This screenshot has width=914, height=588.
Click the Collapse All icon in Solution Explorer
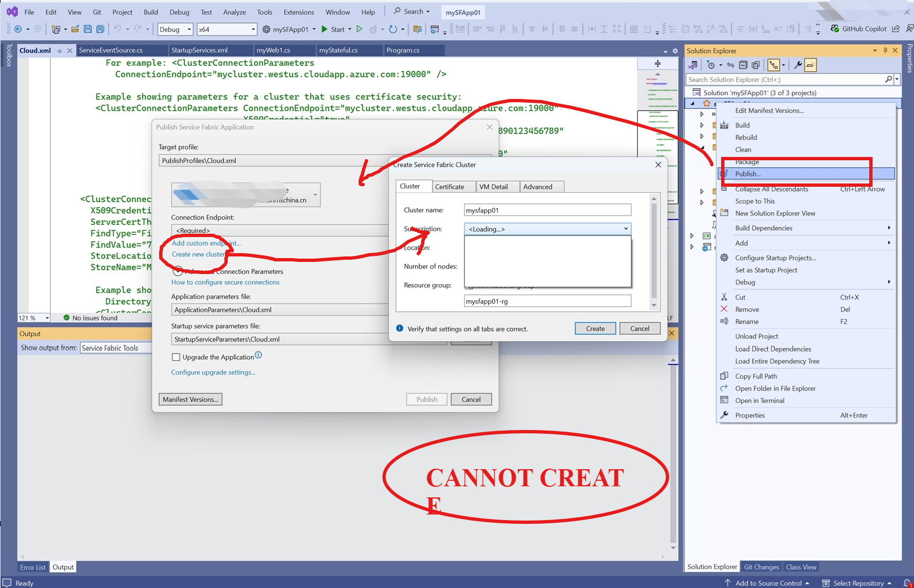coord(743,65)
